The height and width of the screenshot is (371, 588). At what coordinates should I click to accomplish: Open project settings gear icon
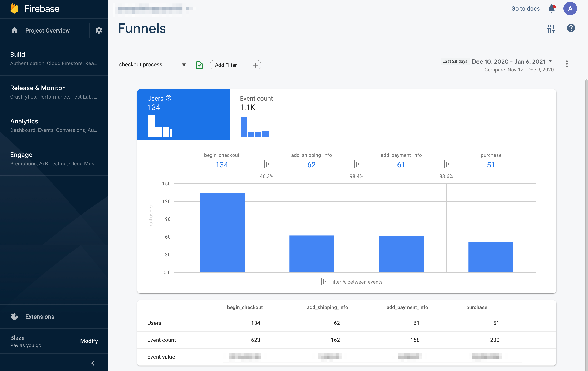pyautogui.click(x=99, y=30)
